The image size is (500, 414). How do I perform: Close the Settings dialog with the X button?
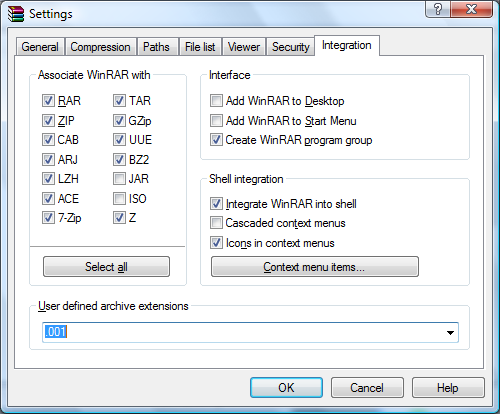(x=471, y=9)
